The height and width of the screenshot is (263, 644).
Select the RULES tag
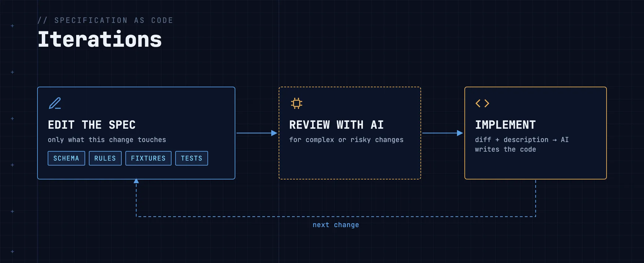click(x=105, y=158)
